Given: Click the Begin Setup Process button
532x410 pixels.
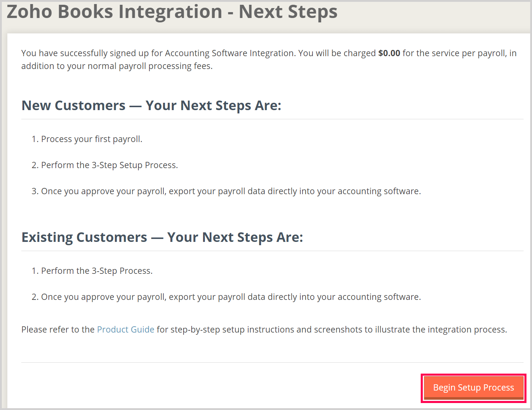Looking at the screenshot, I should [x=473, y=388].
